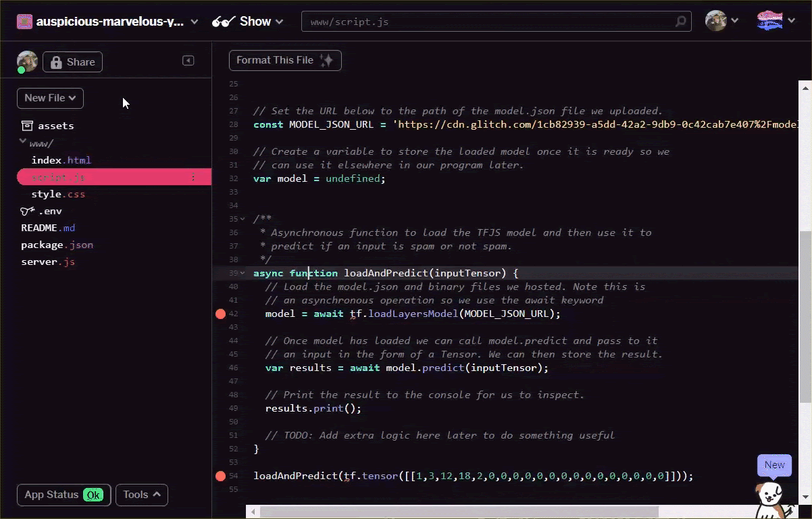Toggle the breakpoint on line 54

(220, 476)
